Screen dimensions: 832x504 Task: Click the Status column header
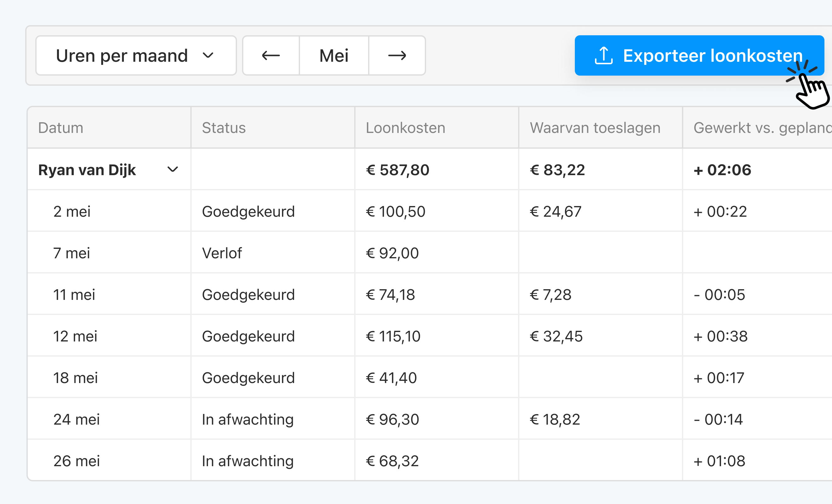pyautogui.click(x=224, y=128)
